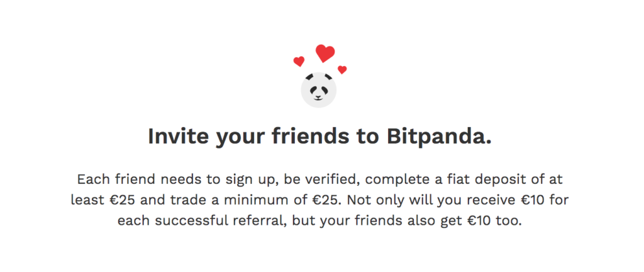This screenshot has height=272, width=644.
Task: Click the panda's black nose
Action: coord(319,97)
